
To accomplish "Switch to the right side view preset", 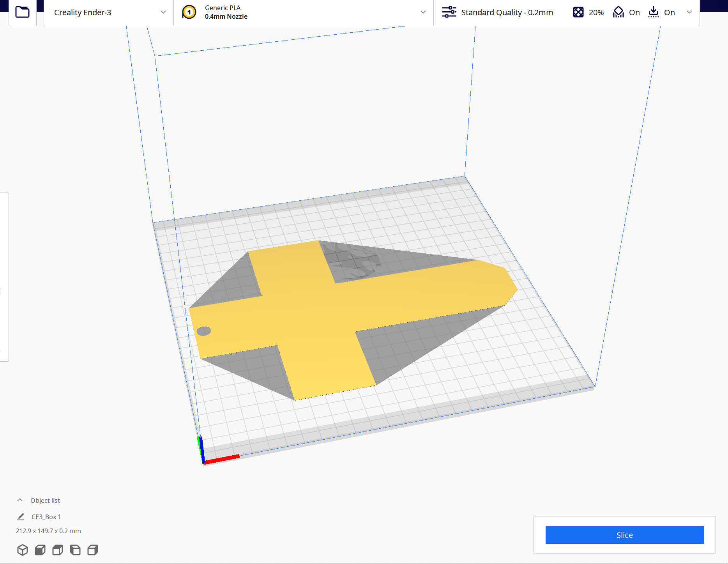I will point(92,550).
